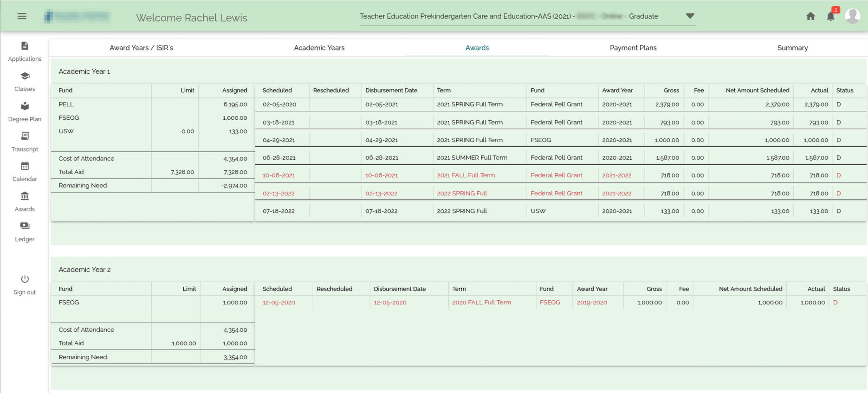Click the 2020 FALL Full Term entry
This screenshot has width=868, height=393.
click(481, 303)
